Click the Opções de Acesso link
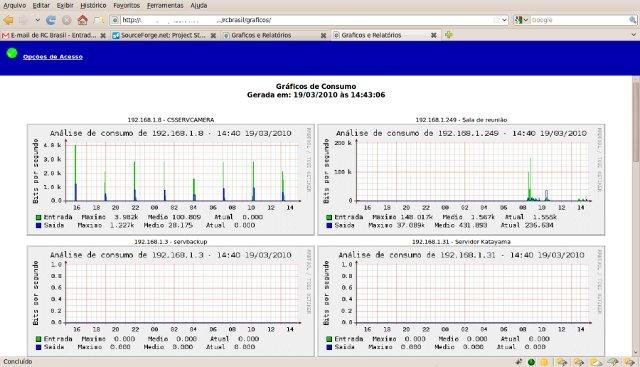Image resolution: width=640 pixels, height=367 pixels. click(53, 57)
